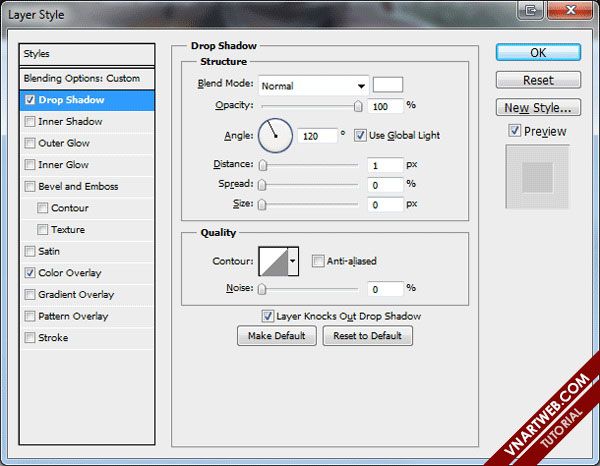Open the Bevel and Emboss settings

point(78,187)
